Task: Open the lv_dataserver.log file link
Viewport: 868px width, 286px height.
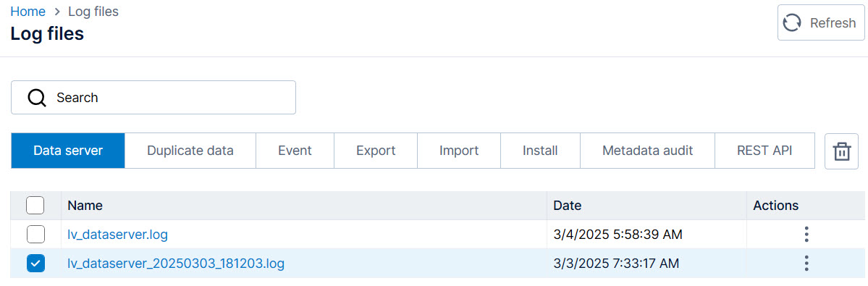Action: (x=117, y=235)
